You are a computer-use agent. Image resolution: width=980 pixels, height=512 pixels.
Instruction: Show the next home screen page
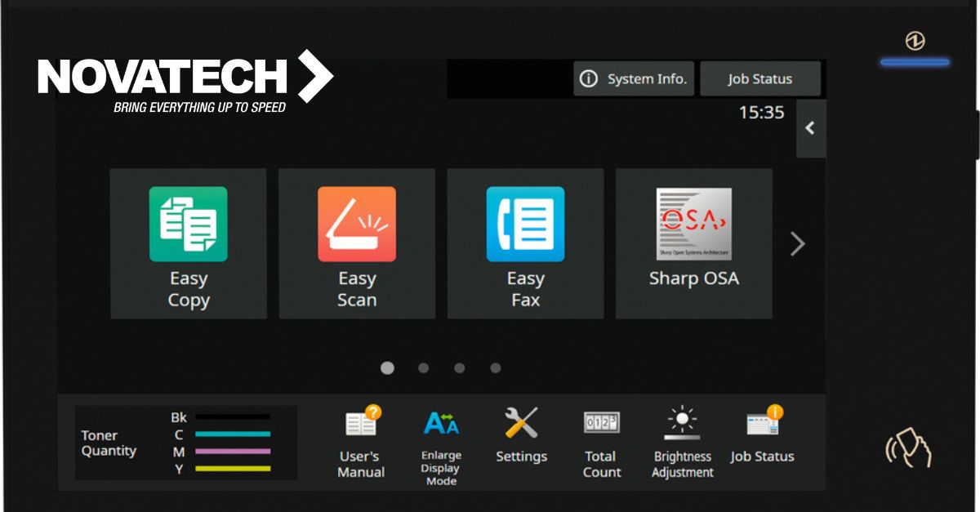[796, 243]
